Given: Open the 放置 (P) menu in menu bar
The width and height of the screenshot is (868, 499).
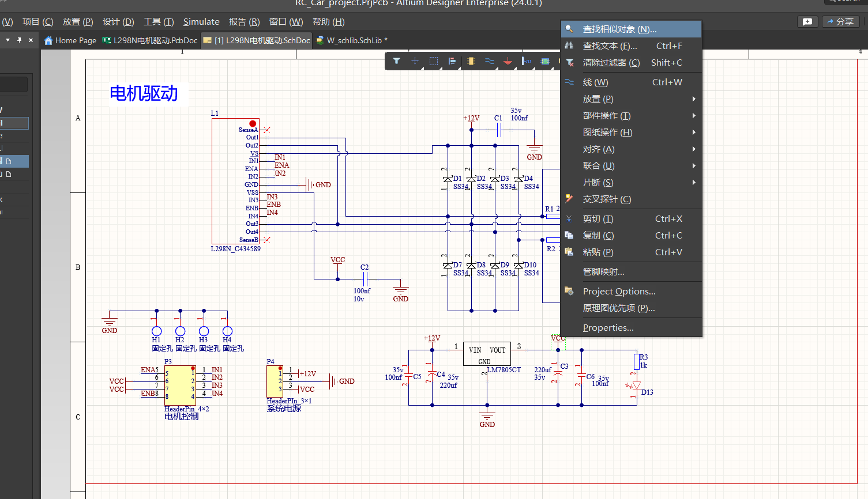Looking at the screenshot, I should 77,21.
